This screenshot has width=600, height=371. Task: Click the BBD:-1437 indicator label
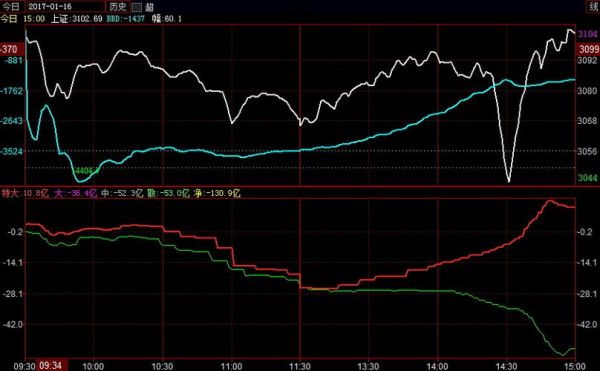pyautogui.click(x=126, y=18)
